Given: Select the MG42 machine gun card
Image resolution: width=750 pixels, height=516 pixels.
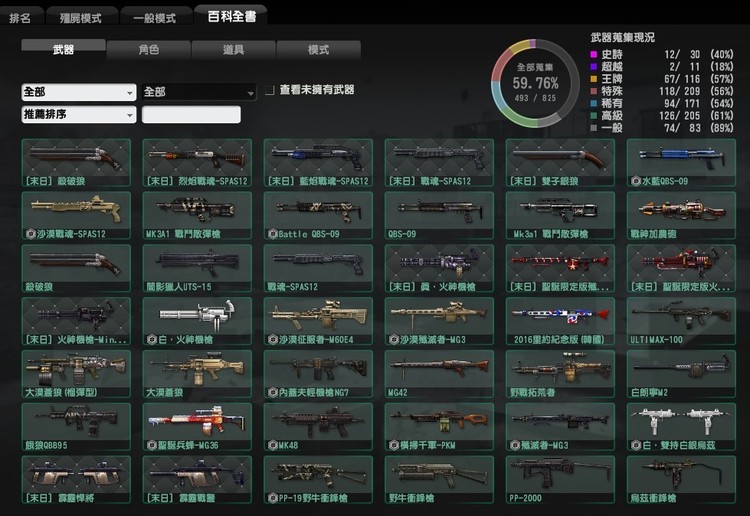Looking at the screenshot, I should click(439, 374).
